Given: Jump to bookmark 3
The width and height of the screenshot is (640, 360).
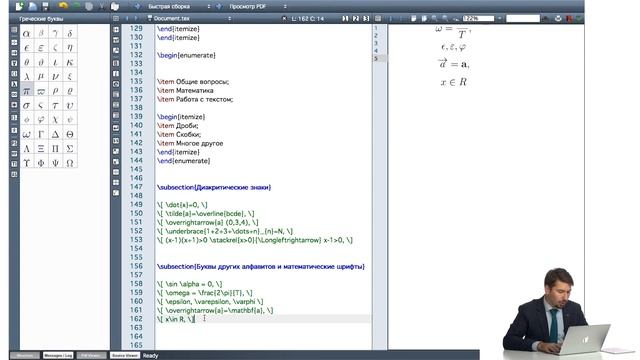Looking at the screenshot, I should click(x=366, y=18).
